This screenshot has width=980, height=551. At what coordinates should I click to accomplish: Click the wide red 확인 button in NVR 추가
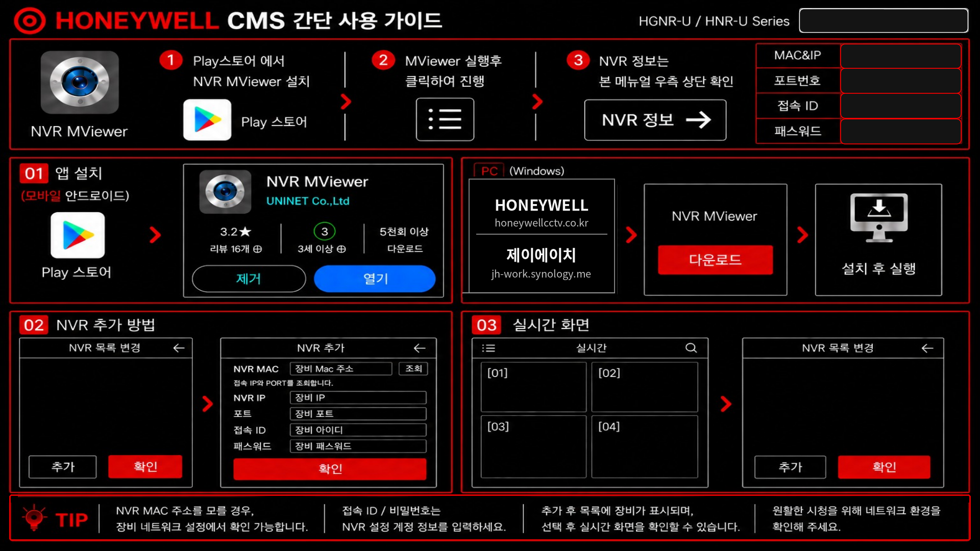330,469
